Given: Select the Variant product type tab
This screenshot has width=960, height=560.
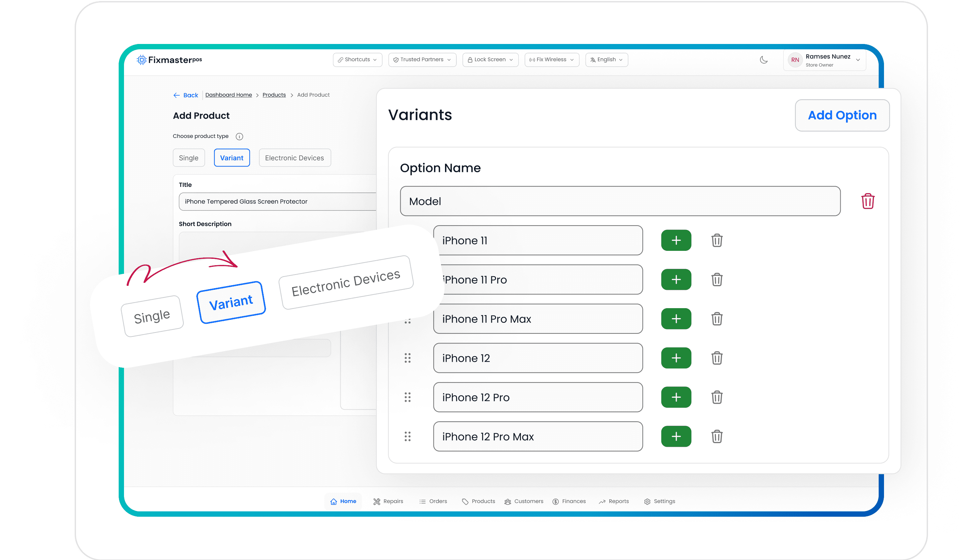Looking at the screenshot, I should click(x=231, y=157).
